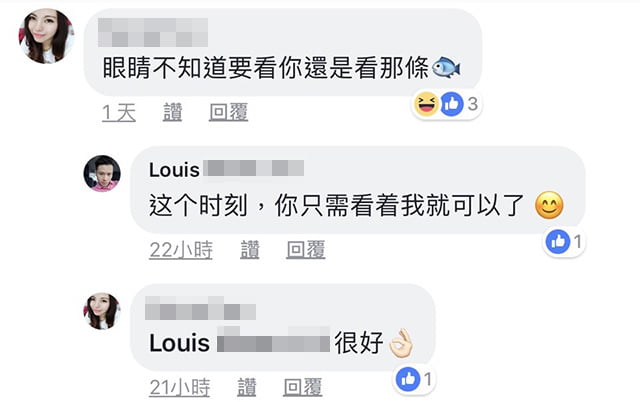Open the top commenter's profile picture
This screenshot has height=402, width=640.
pos(46,36)
